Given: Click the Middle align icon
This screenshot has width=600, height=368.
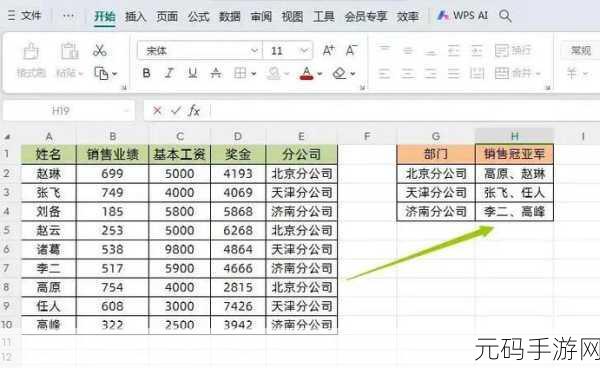Looking at the screenshot, I should coord(408,50).
